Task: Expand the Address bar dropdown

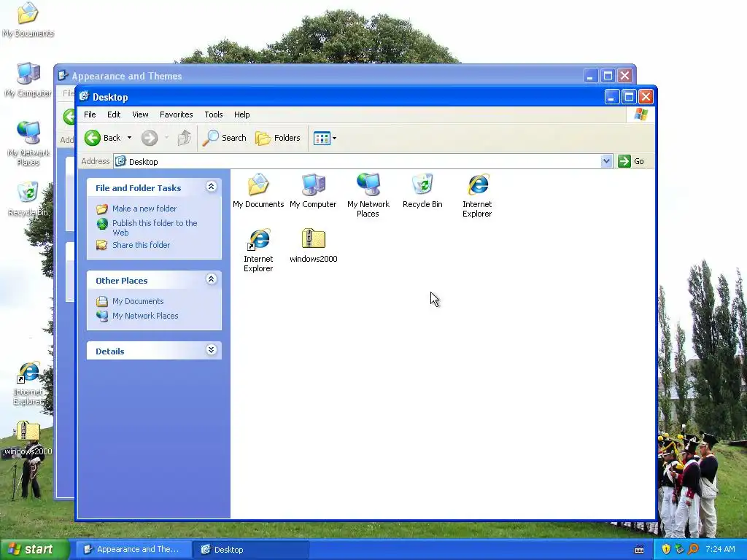Action: (606, 161)
